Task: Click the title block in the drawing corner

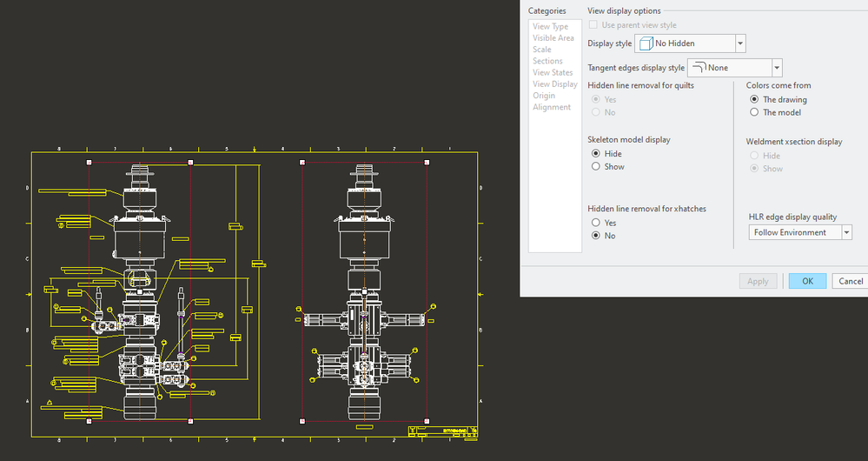Action: coord(443,431)
